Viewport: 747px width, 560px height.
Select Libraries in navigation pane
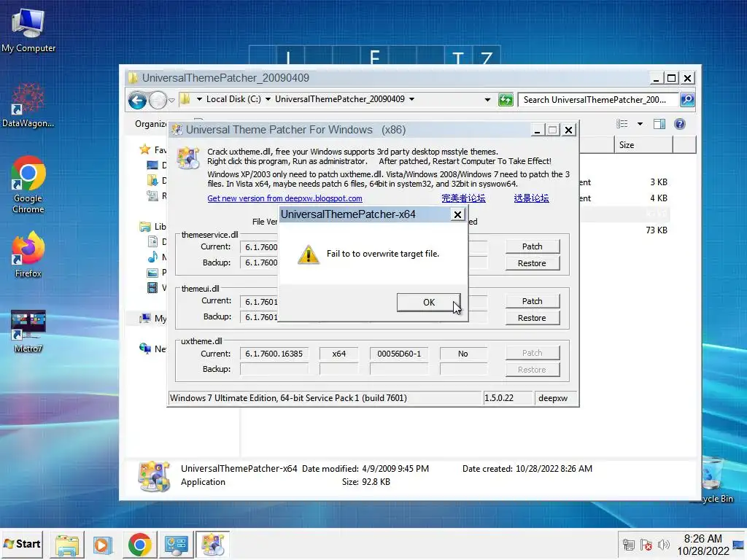[152, 227]
